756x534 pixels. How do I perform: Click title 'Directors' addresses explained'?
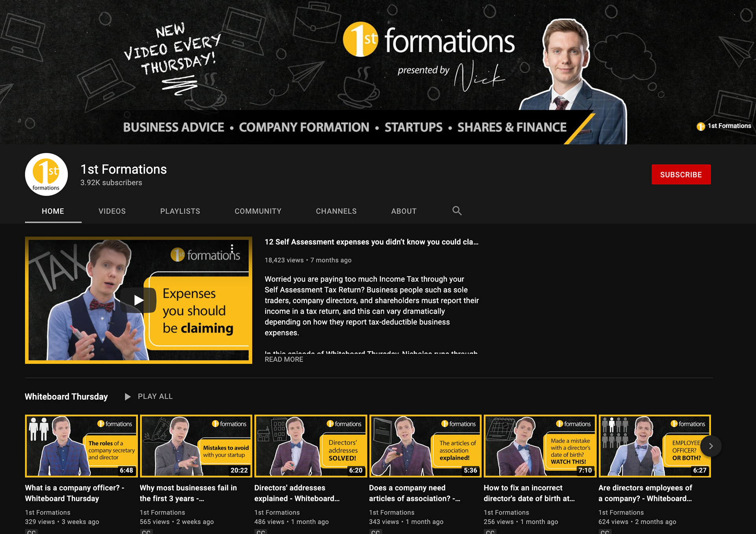point(297,493)
